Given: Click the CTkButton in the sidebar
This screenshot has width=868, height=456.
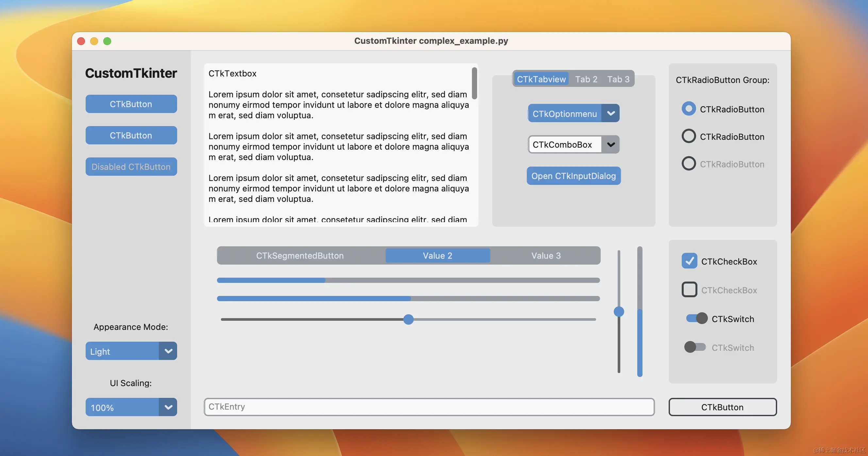Looking at the screenshot, I should pos(131,104).
